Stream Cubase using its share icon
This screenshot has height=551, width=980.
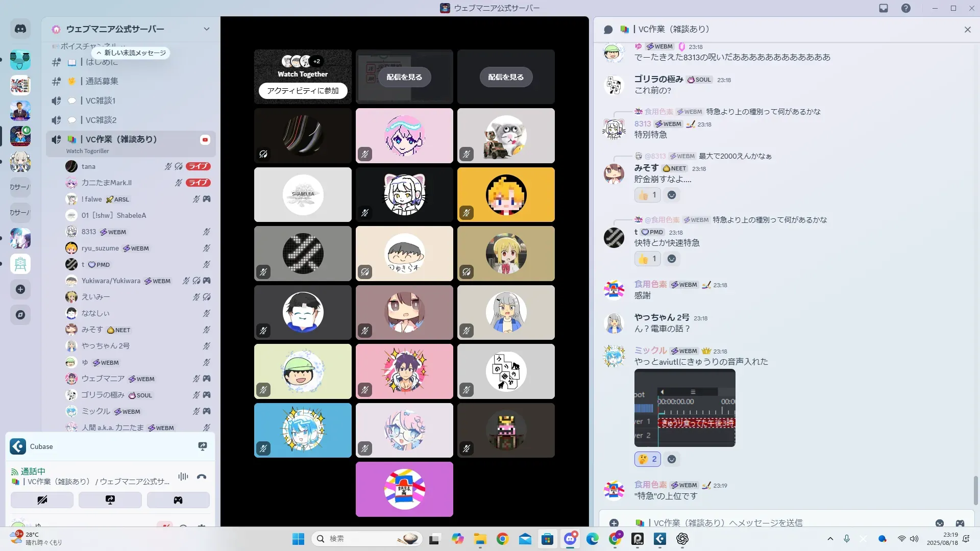[203, 446]
